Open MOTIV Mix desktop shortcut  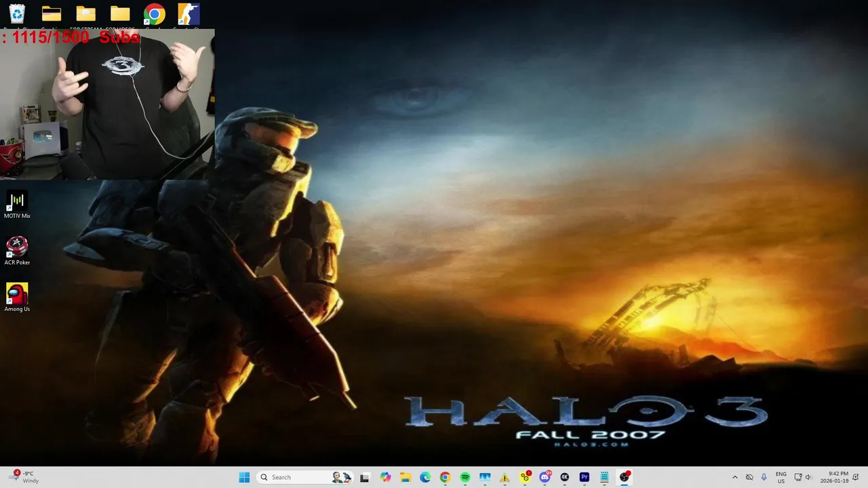17,205
